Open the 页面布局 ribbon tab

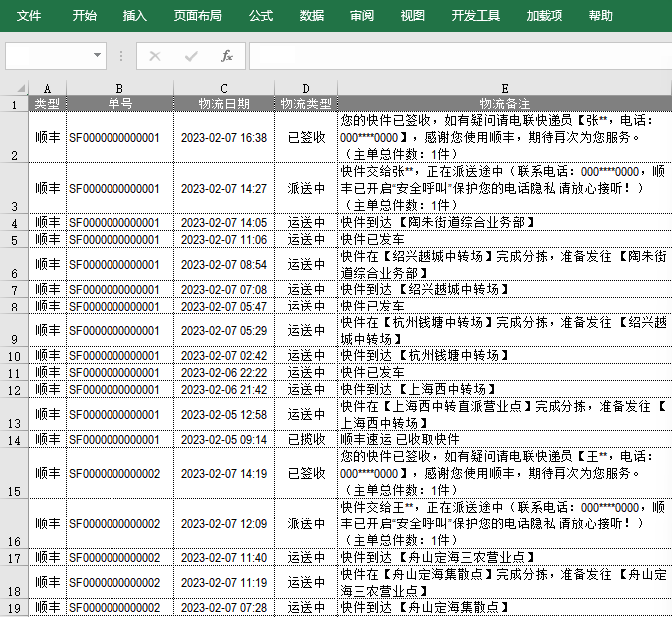point(197,16)
